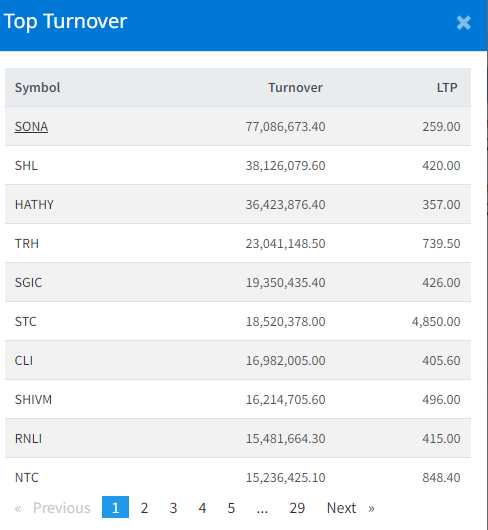Open the SONA symbol link
Viewport: 488px width, 530px height.
(31, 127)
